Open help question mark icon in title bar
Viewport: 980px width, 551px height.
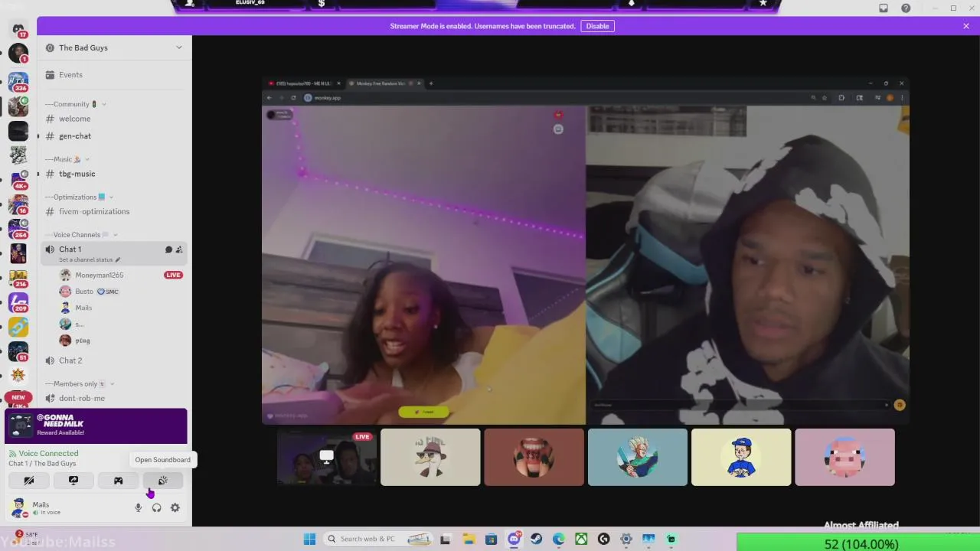pos(906,8)
